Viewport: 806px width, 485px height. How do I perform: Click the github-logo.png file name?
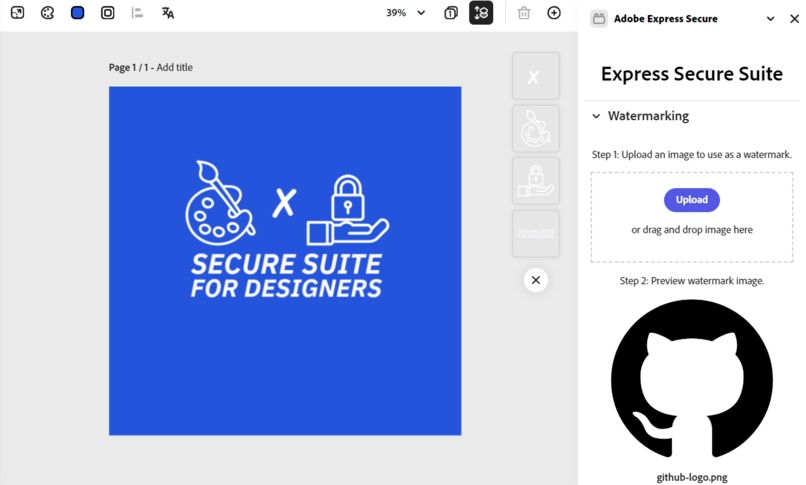tap(692, 477)
